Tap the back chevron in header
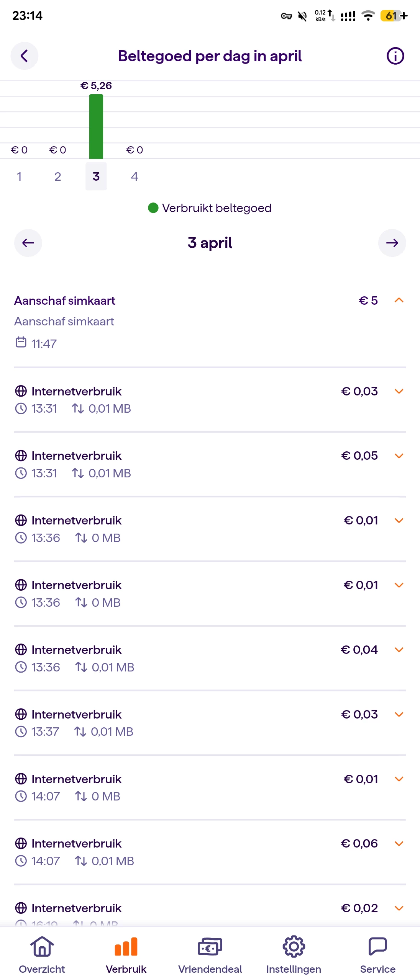Image resolution: width=420 pixels, height=980 pixels. [24, 56]
